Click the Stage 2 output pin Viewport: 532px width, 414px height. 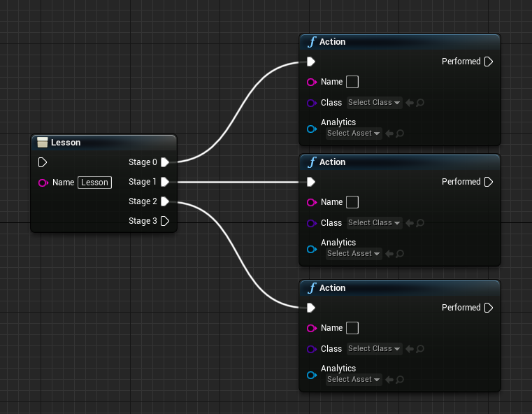point(165,201)
